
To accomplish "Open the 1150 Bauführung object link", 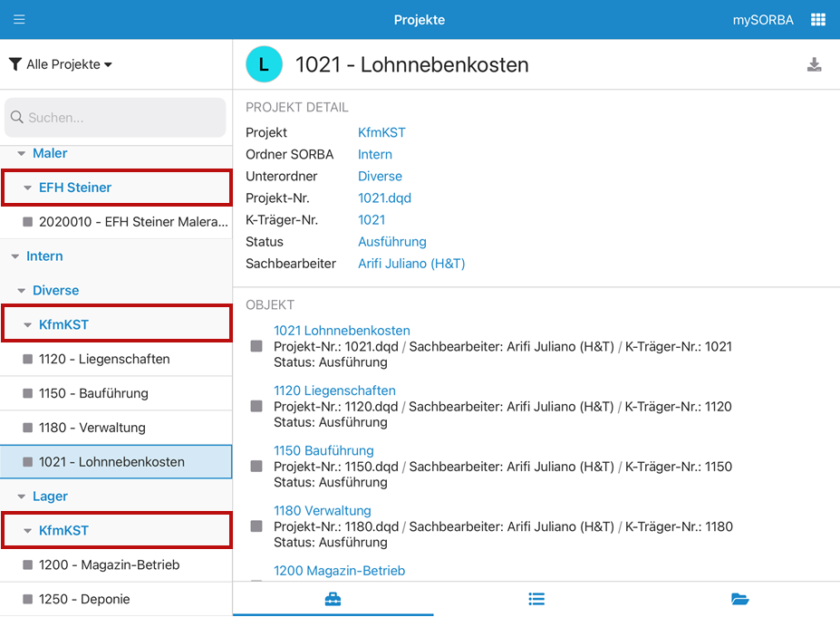I will (323, 450).
